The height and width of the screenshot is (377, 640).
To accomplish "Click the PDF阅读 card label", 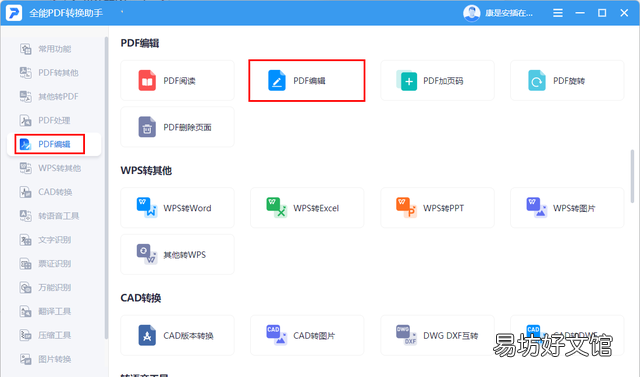I will point(179,81).
